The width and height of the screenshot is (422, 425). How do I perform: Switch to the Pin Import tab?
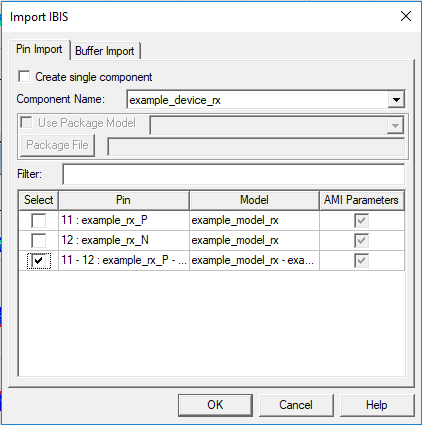[x=39, y=49]
